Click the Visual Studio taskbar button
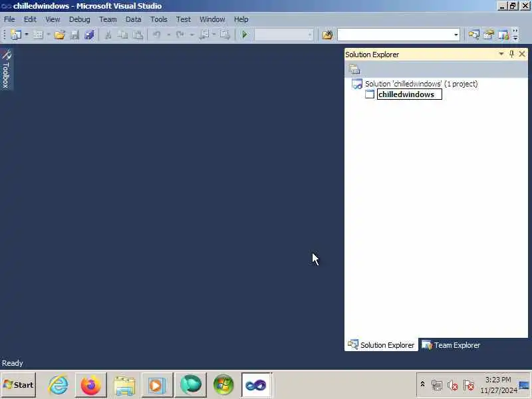The height and width of the screenshot is (399, 532). [x=257, y=385]
